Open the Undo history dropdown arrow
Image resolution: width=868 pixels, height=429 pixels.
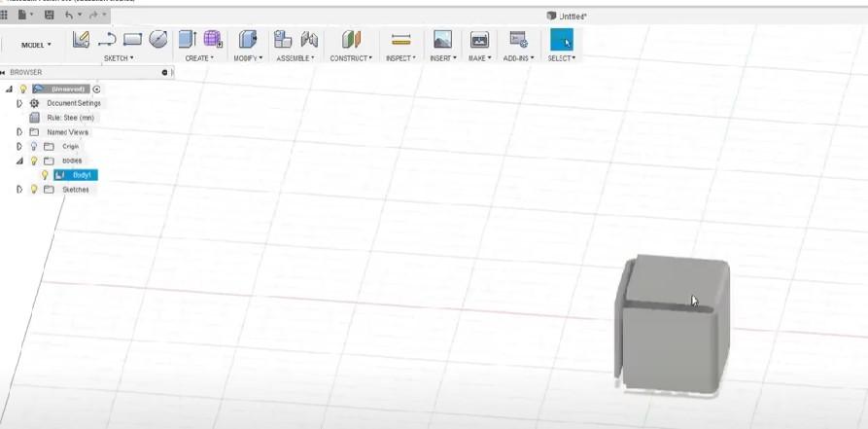[x=80, y=16]
